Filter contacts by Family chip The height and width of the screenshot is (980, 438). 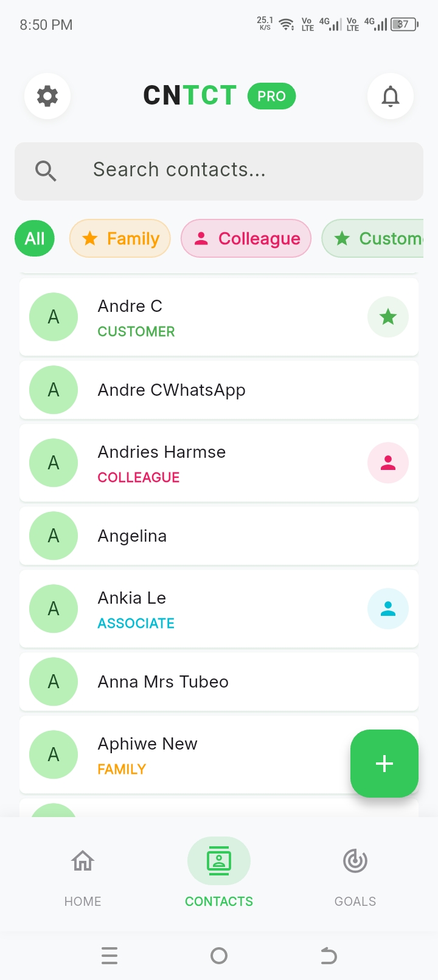(120, 238)
